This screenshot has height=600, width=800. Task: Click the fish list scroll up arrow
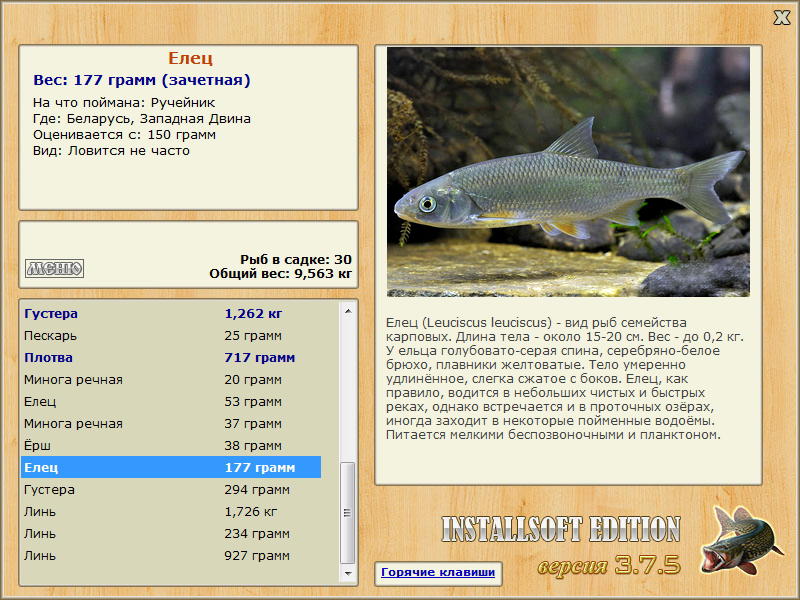point(348,311)
